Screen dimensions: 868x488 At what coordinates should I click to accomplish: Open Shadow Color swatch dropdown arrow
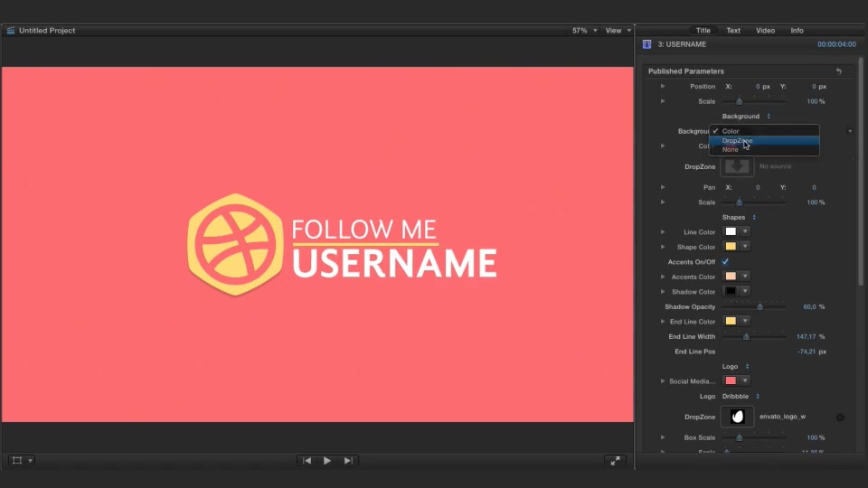click(x=745, y=291)
